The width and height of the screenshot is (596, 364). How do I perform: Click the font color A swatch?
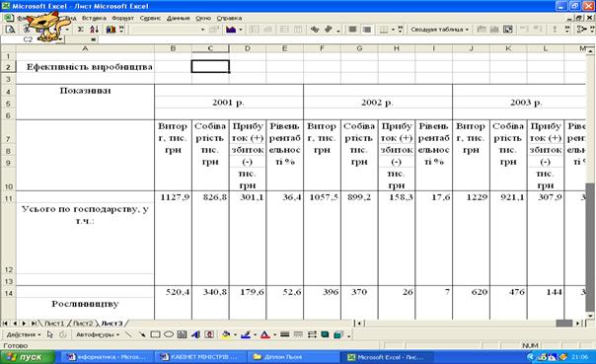pos(264,334)
